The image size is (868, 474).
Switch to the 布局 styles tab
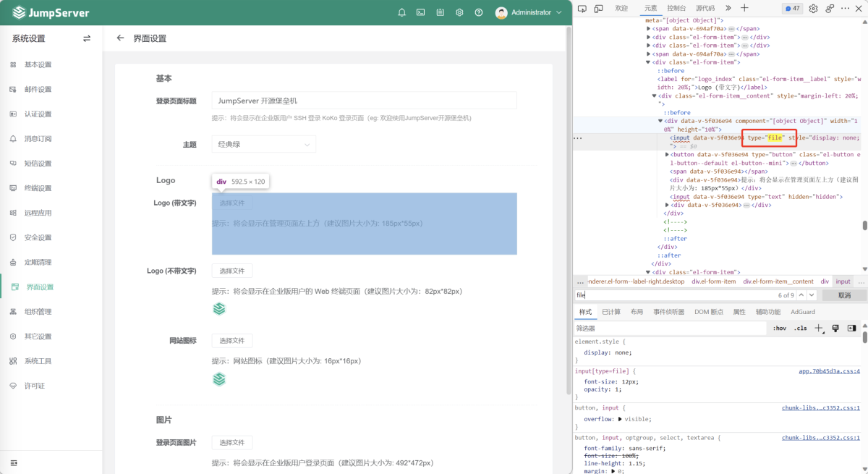pos(637,312)
